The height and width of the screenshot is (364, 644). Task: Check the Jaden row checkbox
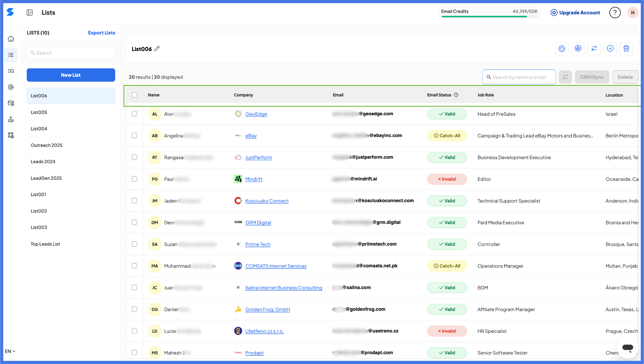click(x=135, y=201)
